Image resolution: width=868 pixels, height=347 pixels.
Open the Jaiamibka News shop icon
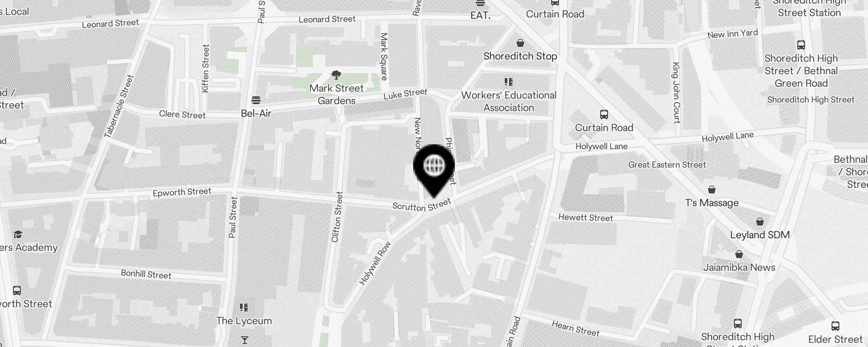click(739, 254)
